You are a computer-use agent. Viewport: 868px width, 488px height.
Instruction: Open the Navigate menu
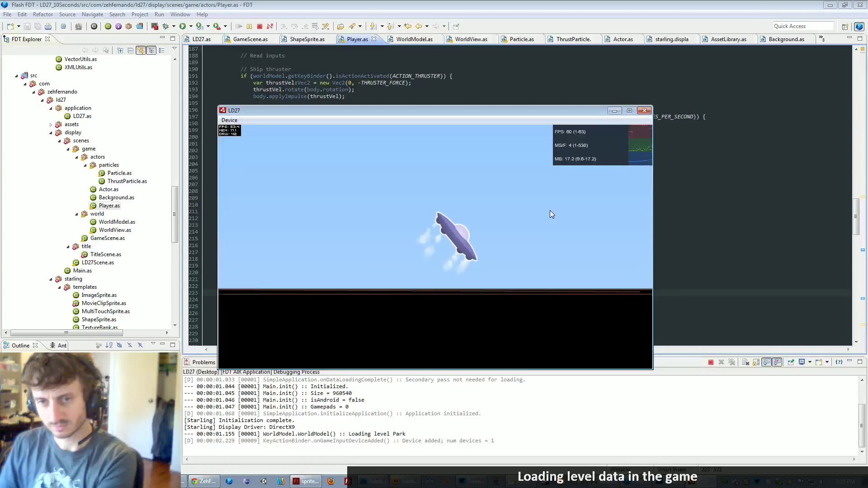point(92,14)
